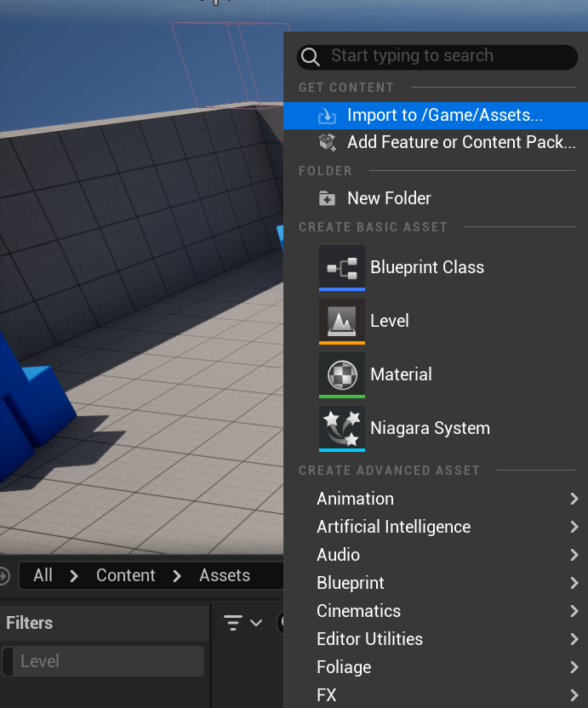The image size is (588, 708).
Task: Expand the Editor Utilities submenu arrow
Action: pyautogui.click(x=574, y=639)
